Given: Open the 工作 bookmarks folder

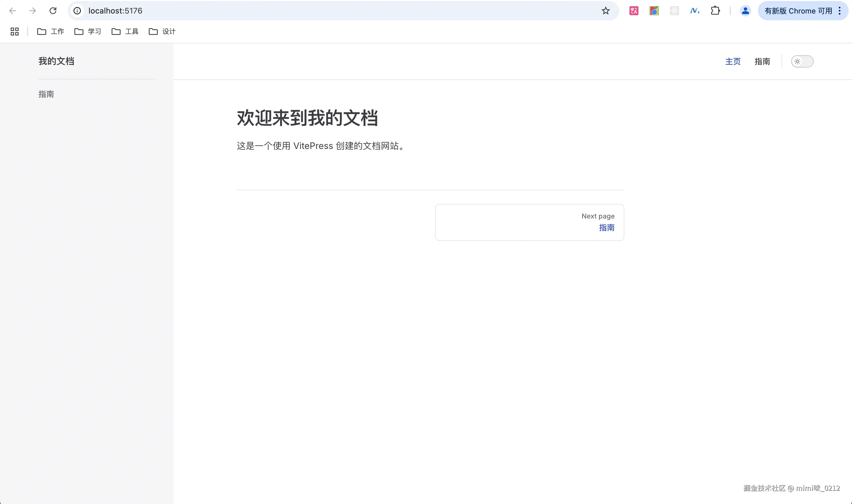Looking at the screenshot, I should pyautogui.click(x=51, y=32).
